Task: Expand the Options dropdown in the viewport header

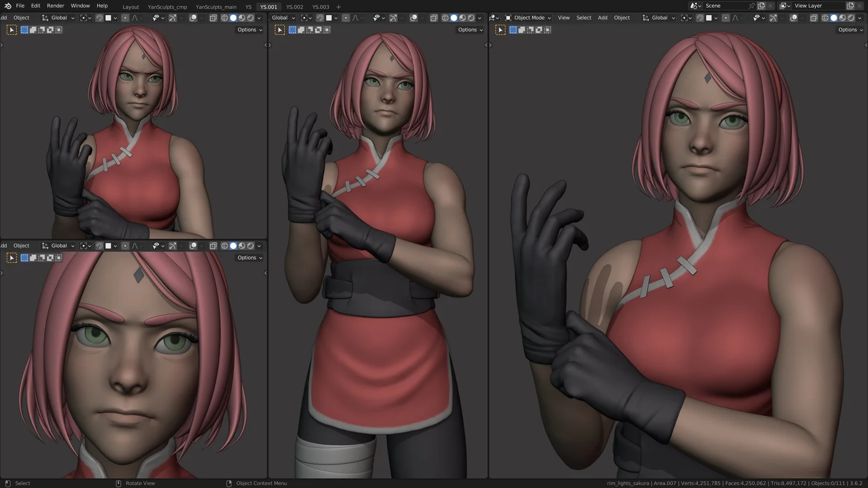Action: [x=849, y=30]
